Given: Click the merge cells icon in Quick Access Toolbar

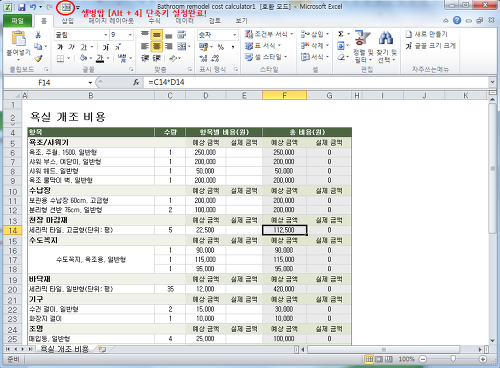Looking at the screenshot, I should tap(66, 7).
